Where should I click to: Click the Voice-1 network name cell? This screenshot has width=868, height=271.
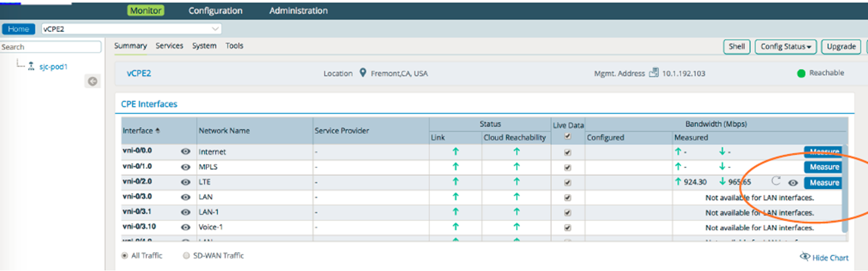click(255, 227)
